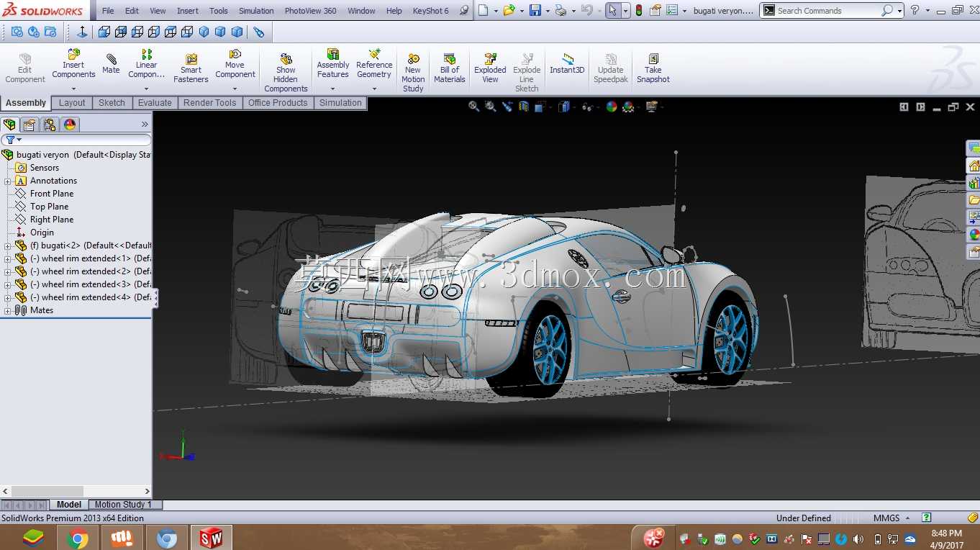Switch to the Render Tools tab
Screen dimensions: 980x550
(x=209, y=103)
